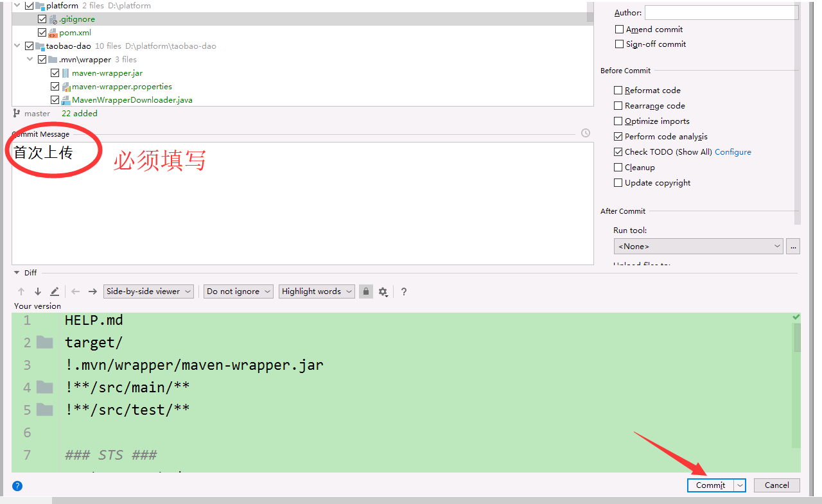Viewport: 822px width, 504px height.
Task: Click the MavenWrapperDownloader.java file icon
Action: [66, 100]
